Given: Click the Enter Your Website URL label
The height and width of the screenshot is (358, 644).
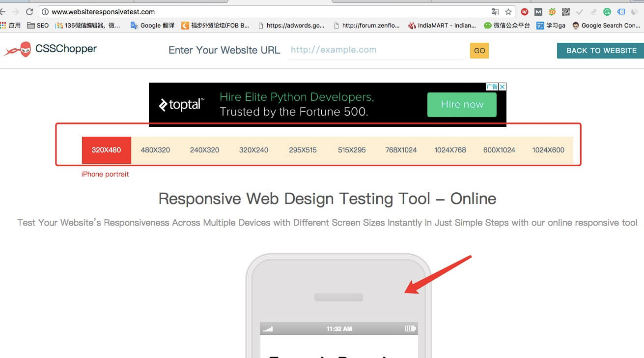Looking at the screenshot, I should point(224,50).
